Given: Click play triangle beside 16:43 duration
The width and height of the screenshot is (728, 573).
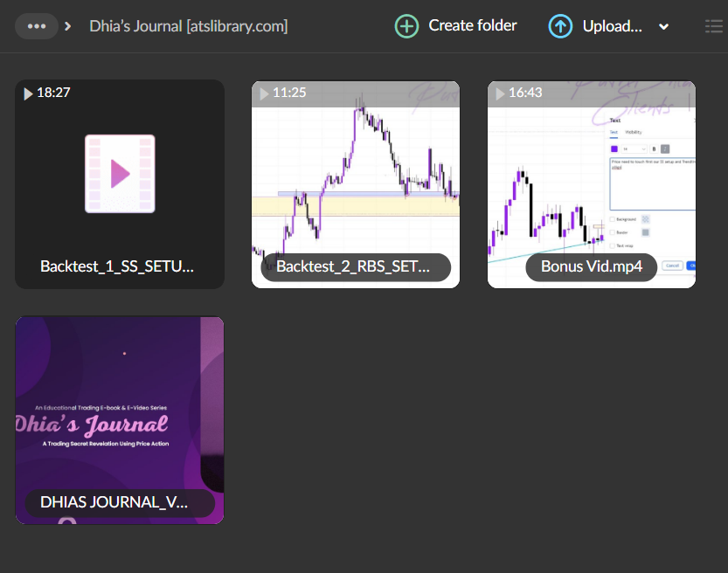Looking at the screenshot, I should coord(500,93).
